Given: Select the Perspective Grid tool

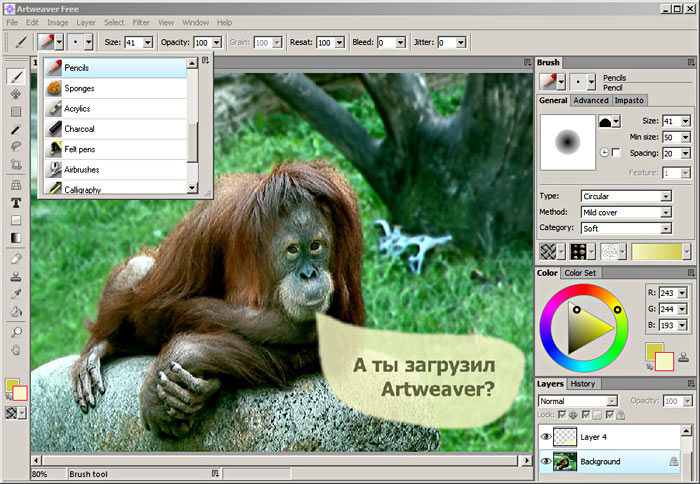Looking at the screenshot, I should click(16, 185).
